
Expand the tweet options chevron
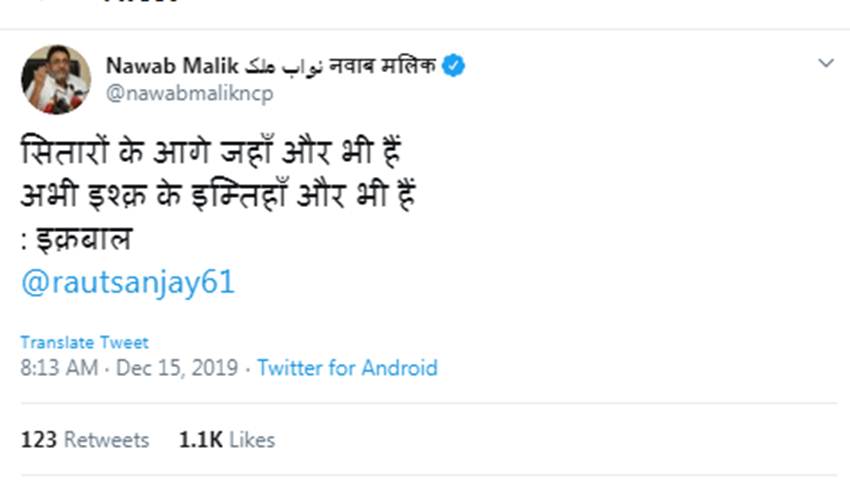[x=826, y=64]
